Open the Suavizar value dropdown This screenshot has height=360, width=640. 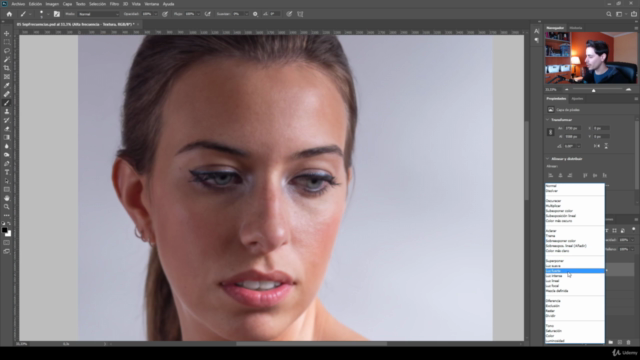246,14
